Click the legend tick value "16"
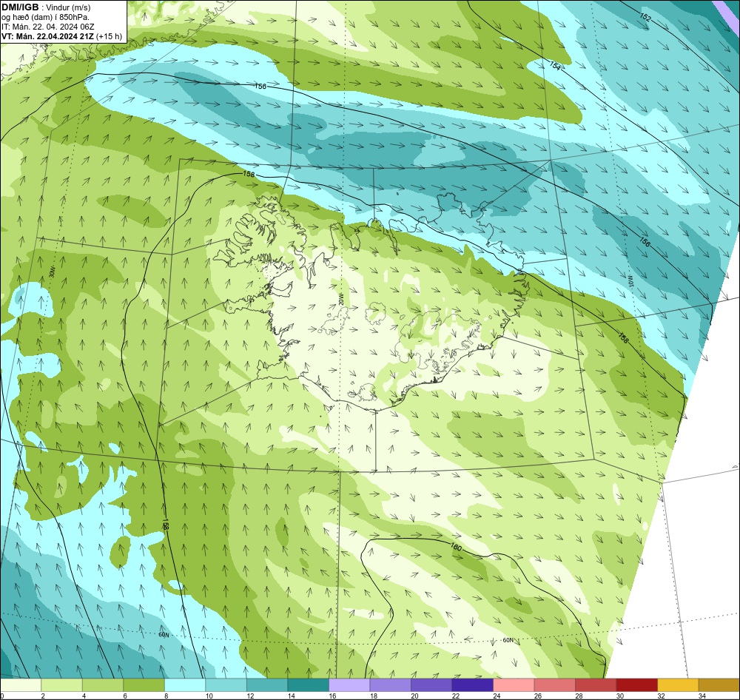The width and height of the screenshot is (740, 700). tap(332, 696)
